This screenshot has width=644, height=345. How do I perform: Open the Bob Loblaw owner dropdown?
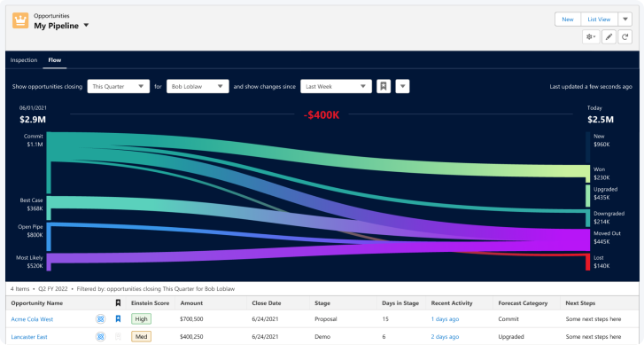click(198, 86)
